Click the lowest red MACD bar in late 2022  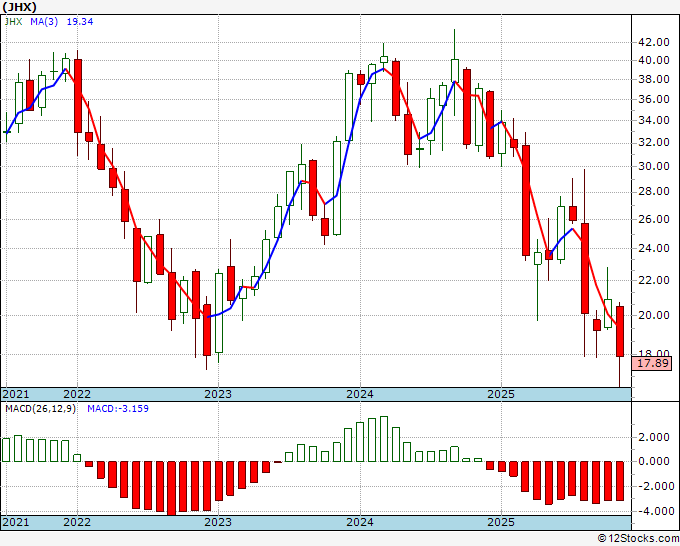172,488
